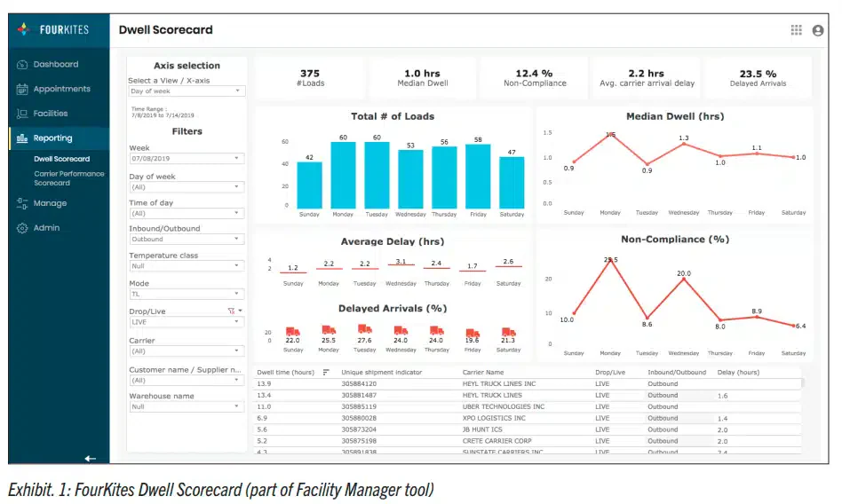The height and width of the screenshot is (504, 842).
Task: Click the sort icon beside Dwell time
Action: (325, 372)
